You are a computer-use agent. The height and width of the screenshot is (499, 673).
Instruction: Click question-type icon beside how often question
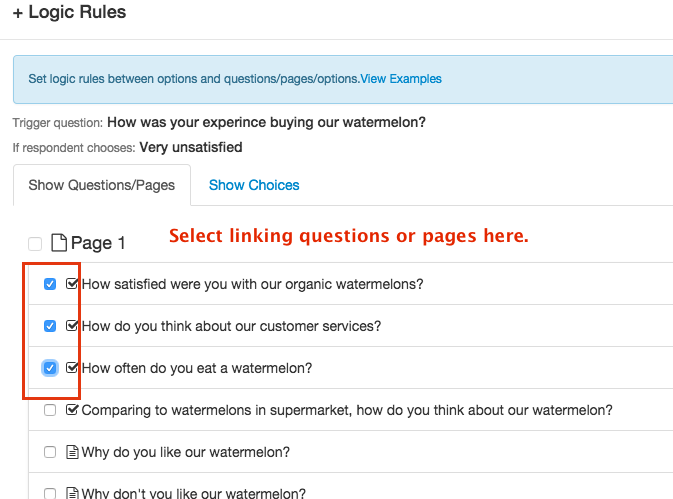[x=72, y=368]
